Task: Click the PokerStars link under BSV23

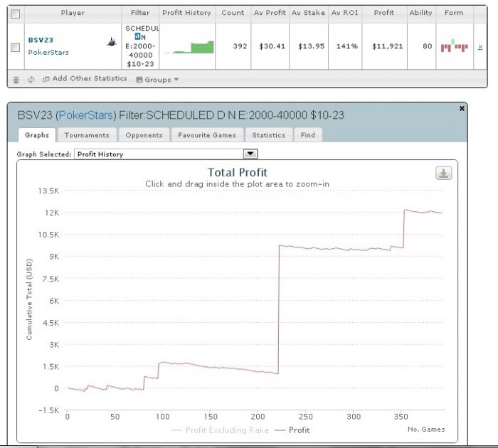Action: pyautogui.click(x=48, y=52)
